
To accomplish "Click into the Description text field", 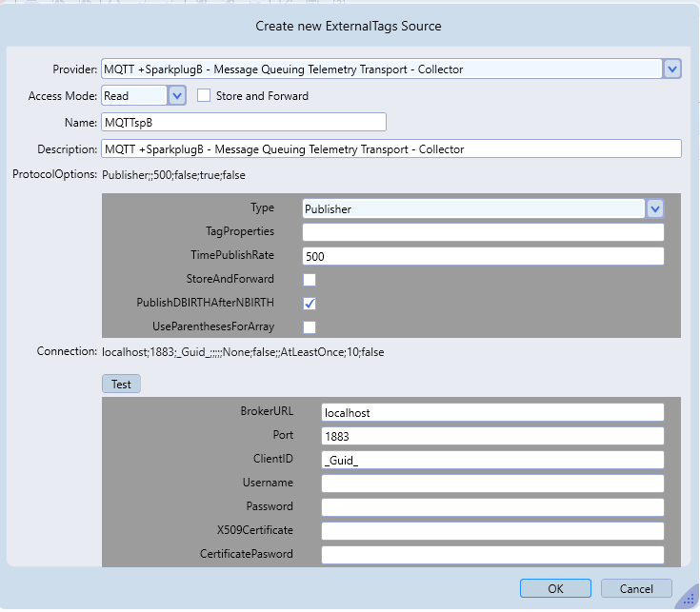I will coord(390,148).
